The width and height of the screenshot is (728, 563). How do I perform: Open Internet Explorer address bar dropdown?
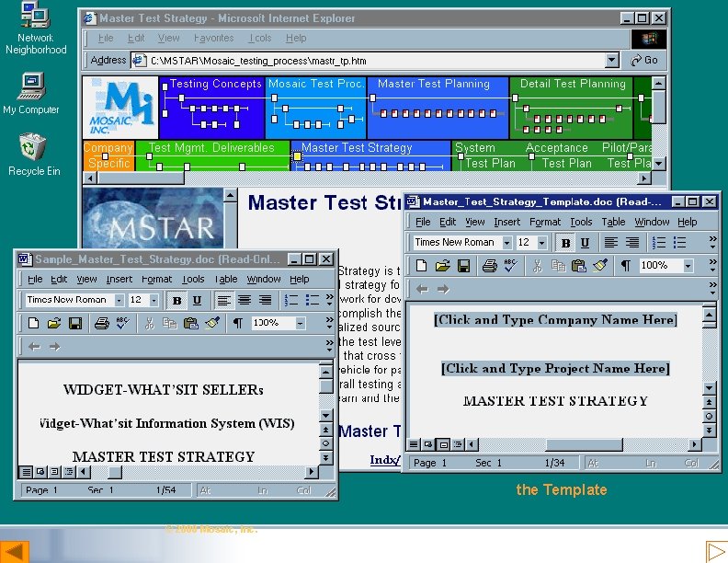(x=612, y=60)
